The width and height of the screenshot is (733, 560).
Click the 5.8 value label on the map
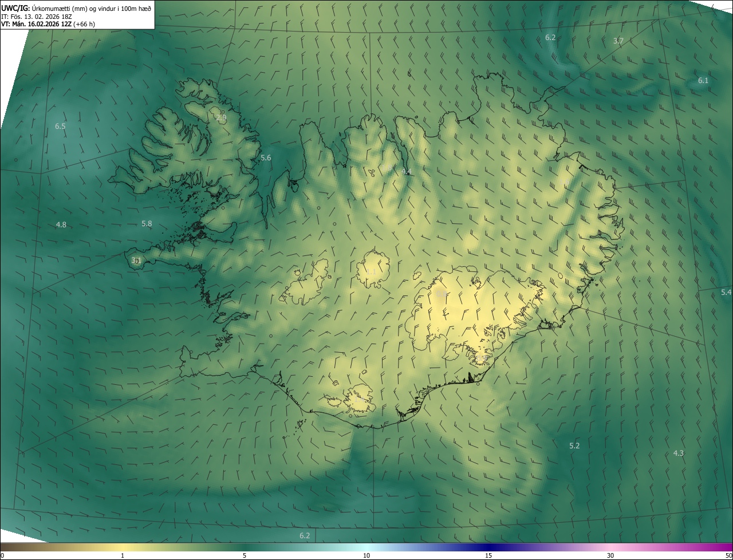147,224
